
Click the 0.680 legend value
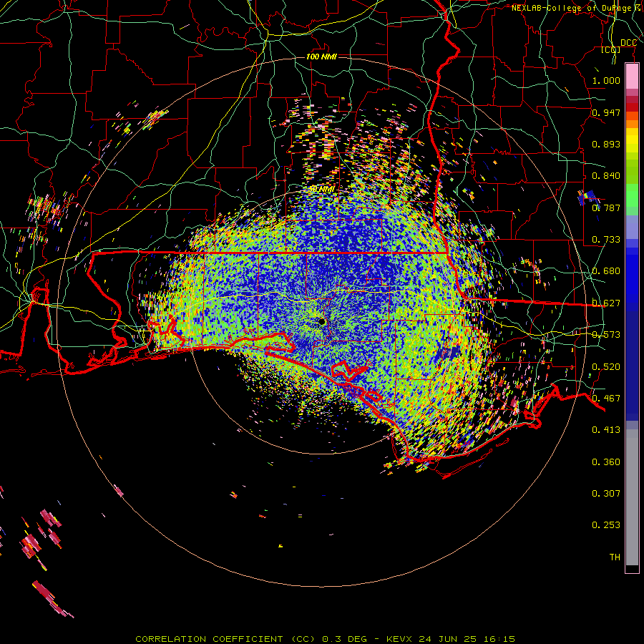coord(606,271)
